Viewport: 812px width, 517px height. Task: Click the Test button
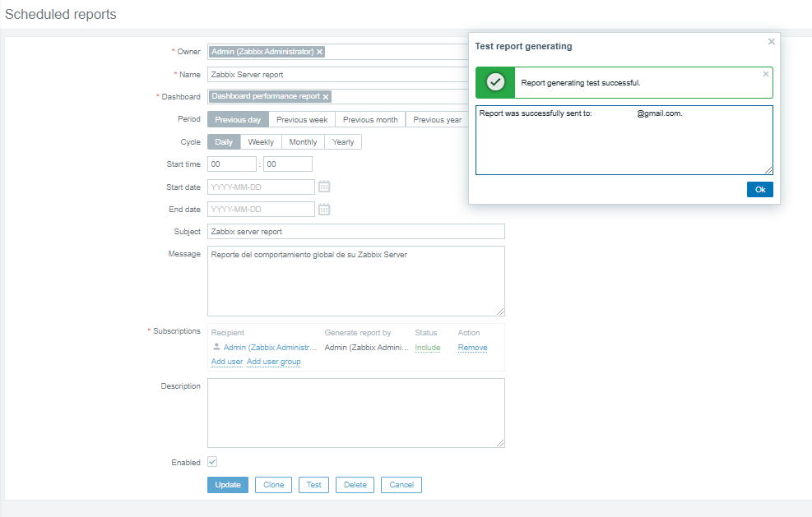313,485
